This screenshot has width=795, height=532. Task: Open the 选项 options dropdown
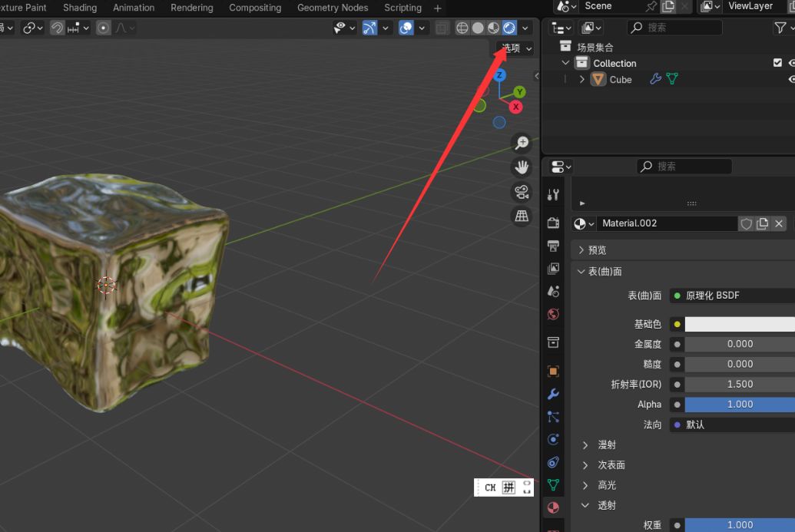(515, 48)
